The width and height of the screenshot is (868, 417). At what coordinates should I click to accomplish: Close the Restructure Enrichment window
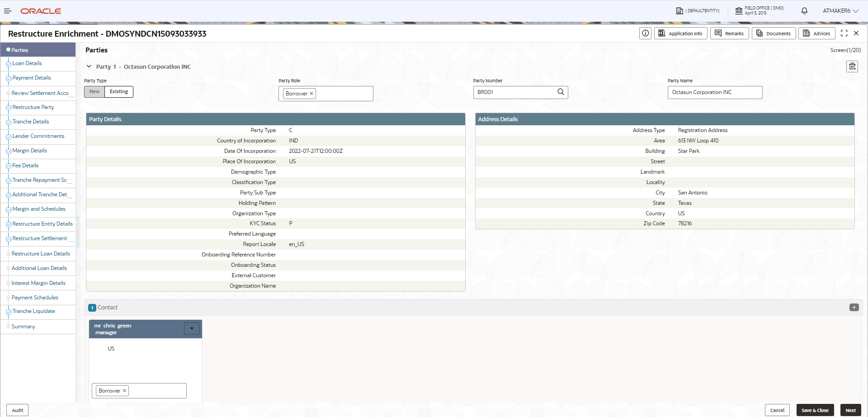coord(856,33)
